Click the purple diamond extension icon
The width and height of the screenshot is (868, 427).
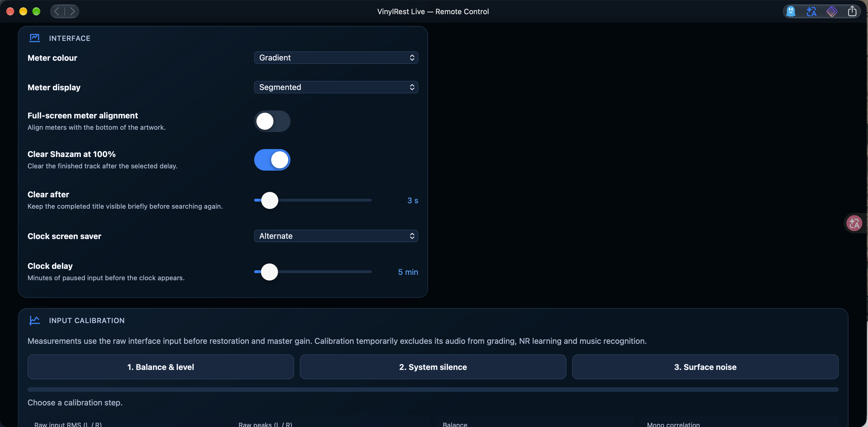[x=832, y=11]
